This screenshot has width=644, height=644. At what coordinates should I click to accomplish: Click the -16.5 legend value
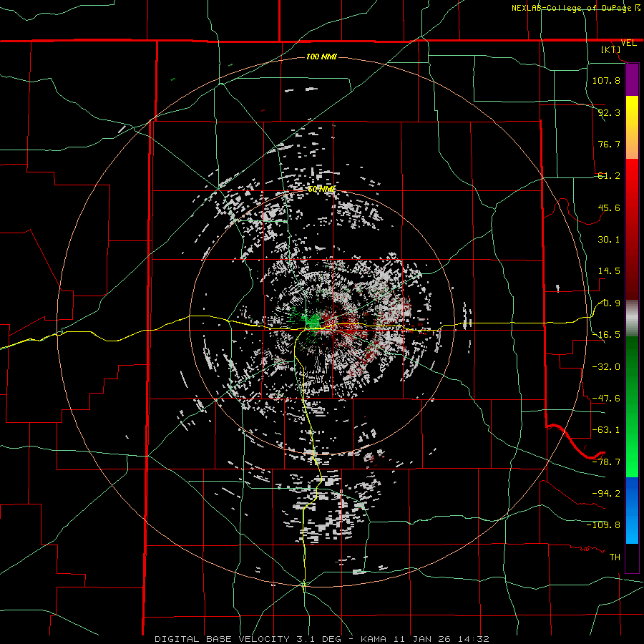(x=606, y=335)
